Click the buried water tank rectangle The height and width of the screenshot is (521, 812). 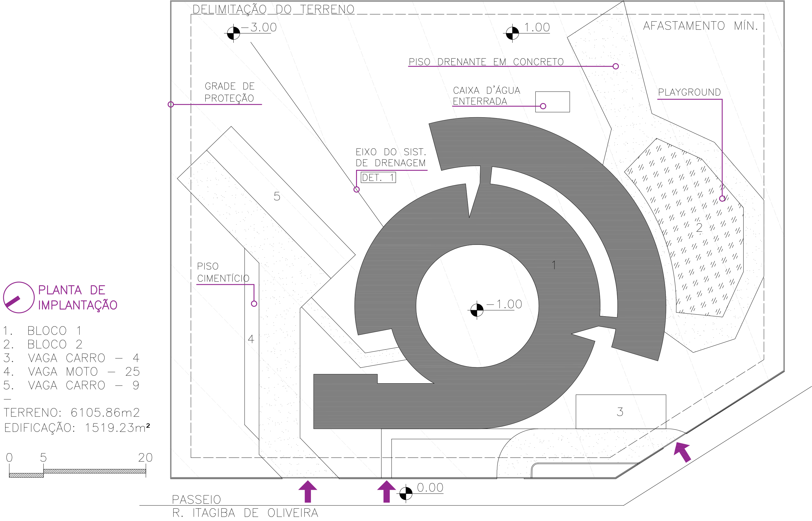pos(552,102)
